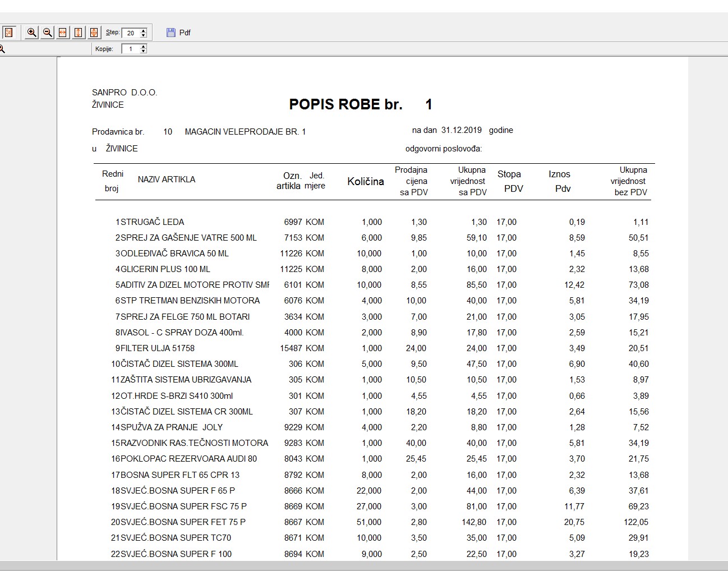Fit the page to width
The width and height of the screenshot is (728, 571).
pos(63,33)
